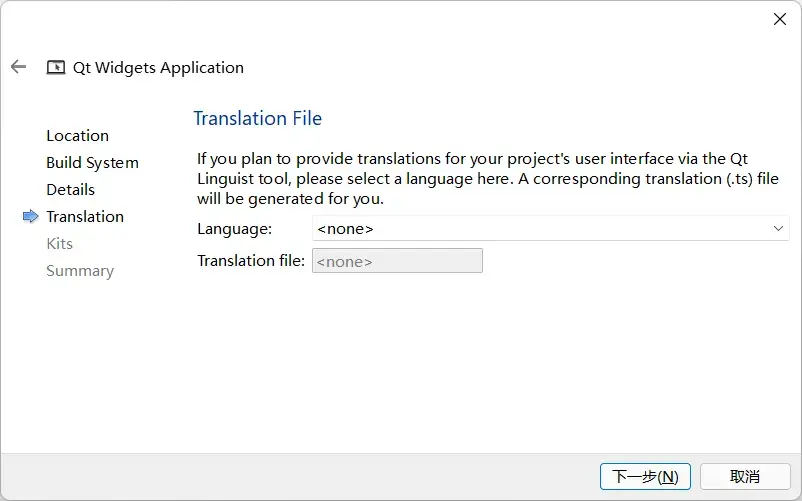Viewport: 802px width, 501px height.
Task: Click the 取消 cancel button
Action: [x=745, y=476]
